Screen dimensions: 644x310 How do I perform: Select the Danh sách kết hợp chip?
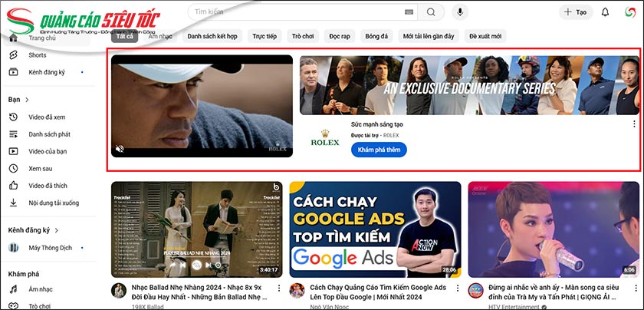point(212,36)
